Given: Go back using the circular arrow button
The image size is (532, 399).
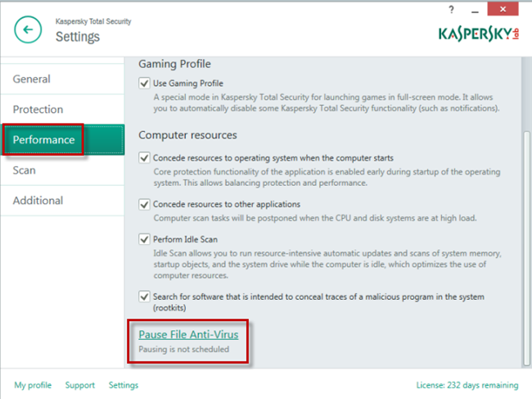Looking at the screenshot, I should point(28,29).
